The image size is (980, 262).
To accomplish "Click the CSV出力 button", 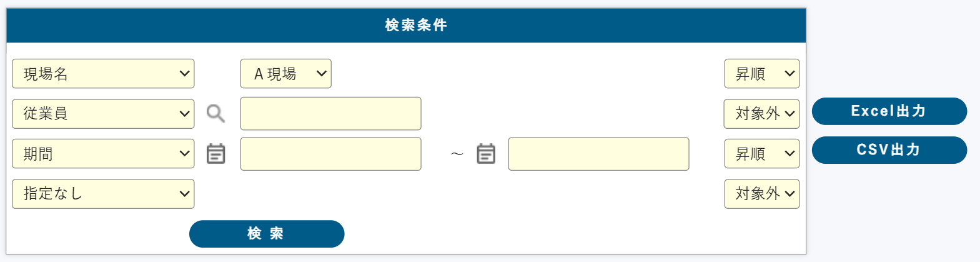I will tap(889, 150).
